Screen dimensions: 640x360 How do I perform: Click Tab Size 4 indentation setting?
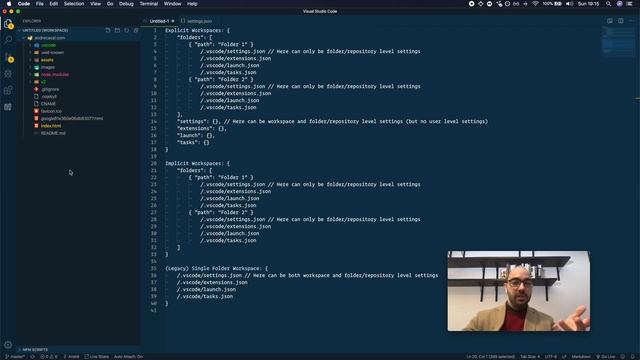point(530,356)
